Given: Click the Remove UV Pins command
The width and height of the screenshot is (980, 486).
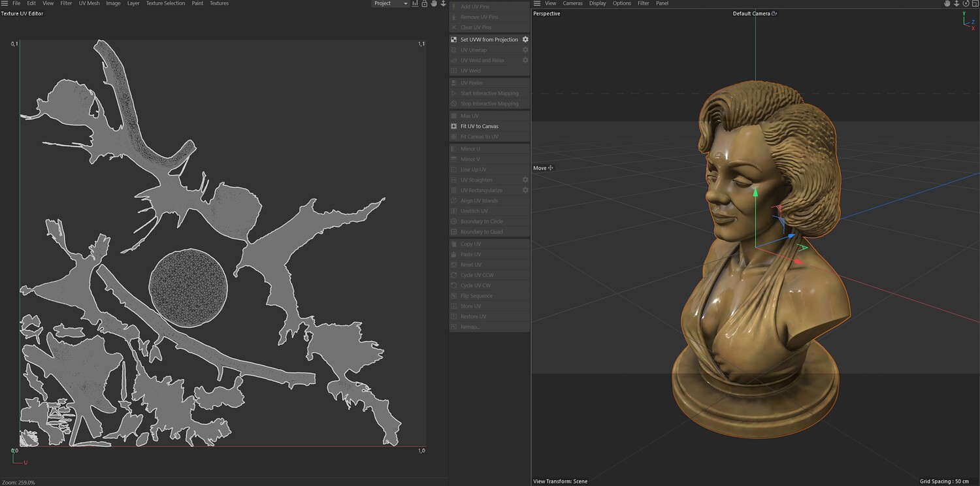Looking at the screenshot, I should (489, 17).
